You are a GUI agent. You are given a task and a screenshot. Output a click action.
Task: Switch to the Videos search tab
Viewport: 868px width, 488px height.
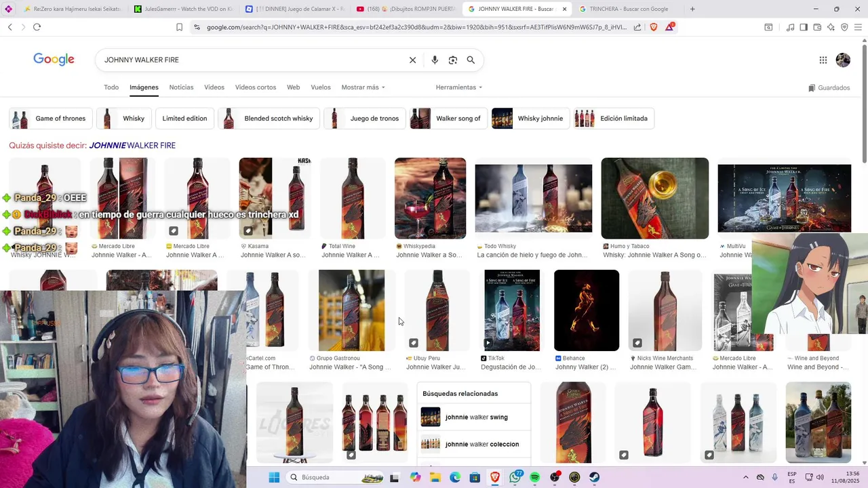tap(214, 87)
